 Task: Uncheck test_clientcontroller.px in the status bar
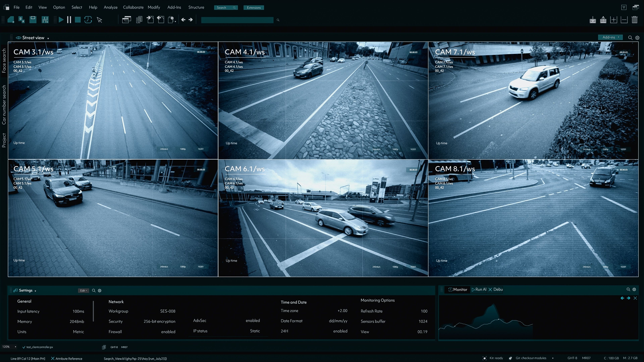(24, 347)
